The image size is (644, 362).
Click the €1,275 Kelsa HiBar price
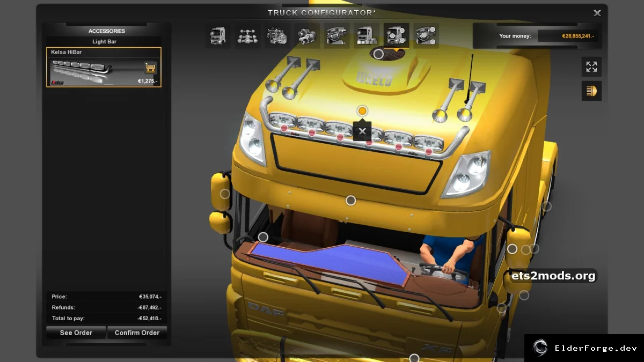(148, 82)
